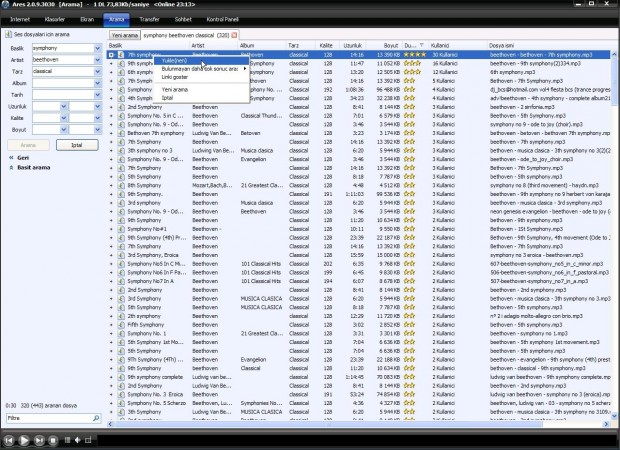Open the Internet tab
The image size is (620, 450).
tap(20, 19)
